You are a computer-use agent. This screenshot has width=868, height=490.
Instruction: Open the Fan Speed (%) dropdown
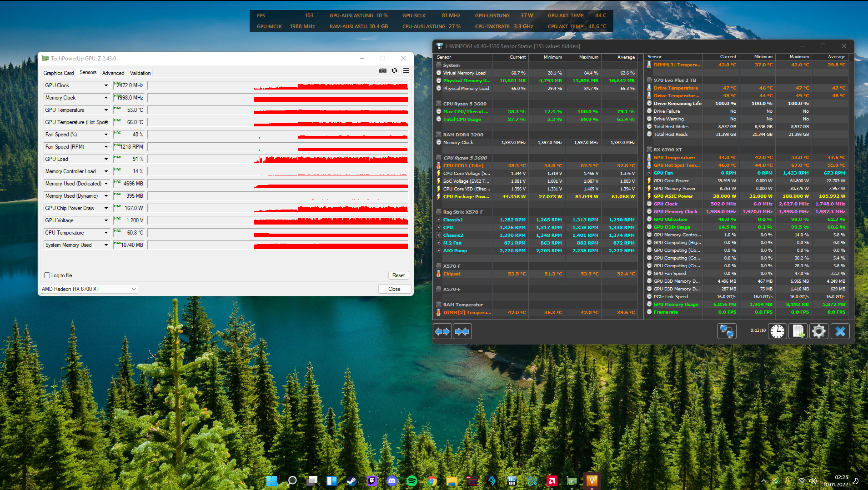point(106,135)
